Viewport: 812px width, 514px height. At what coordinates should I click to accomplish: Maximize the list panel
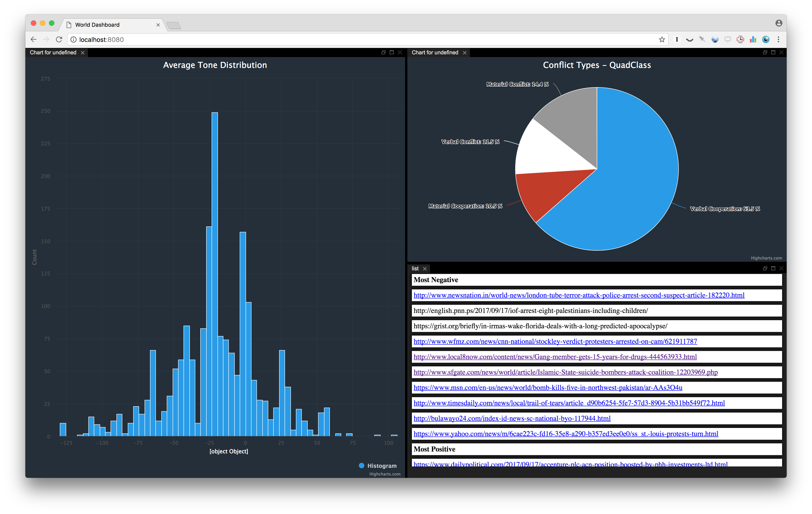[773, 268]
